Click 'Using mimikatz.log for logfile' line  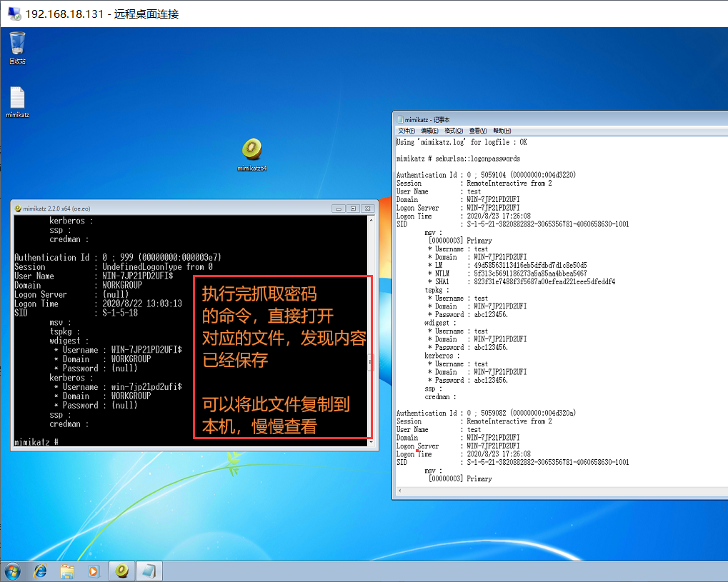(462, 142)
